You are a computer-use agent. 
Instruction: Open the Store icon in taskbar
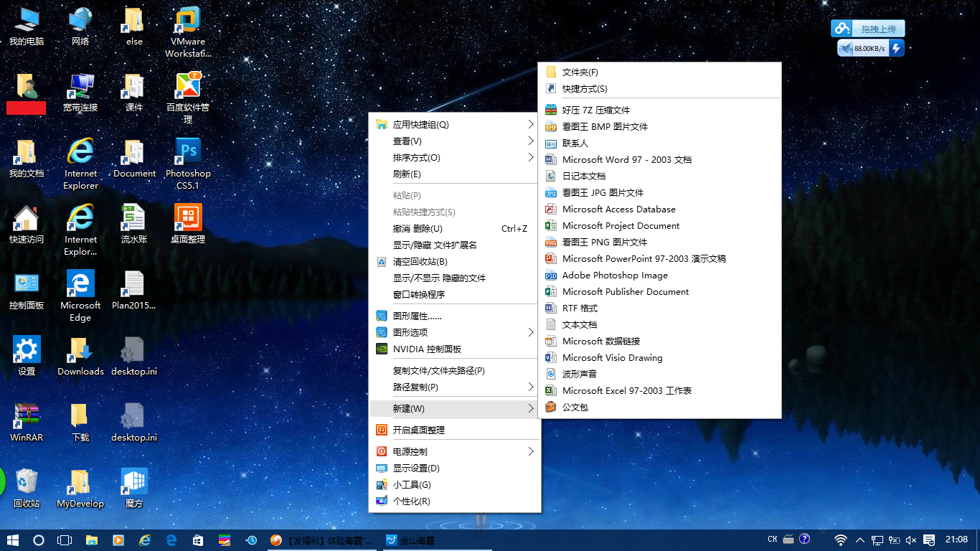198,540
